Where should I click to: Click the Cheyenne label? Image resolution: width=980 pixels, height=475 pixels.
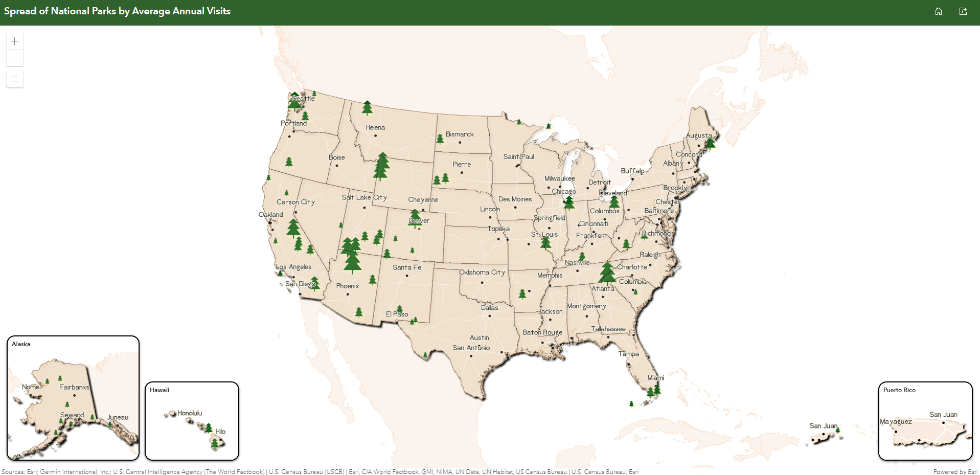[x=423, y=200]
